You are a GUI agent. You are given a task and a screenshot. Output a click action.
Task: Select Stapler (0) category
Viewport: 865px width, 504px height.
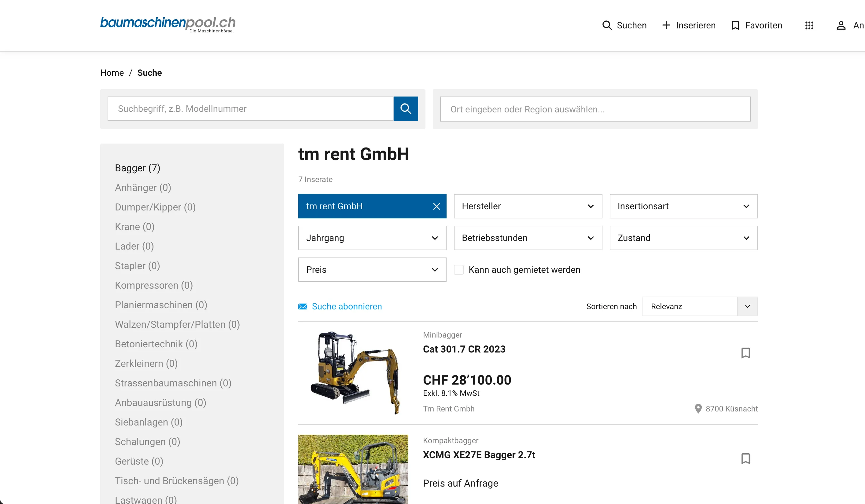[137, 266]
